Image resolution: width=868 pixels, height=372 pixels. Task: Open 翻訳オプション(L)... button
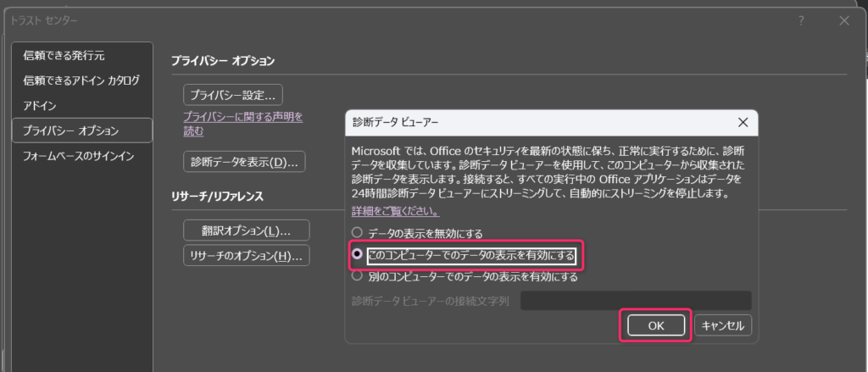coord(247,230)
